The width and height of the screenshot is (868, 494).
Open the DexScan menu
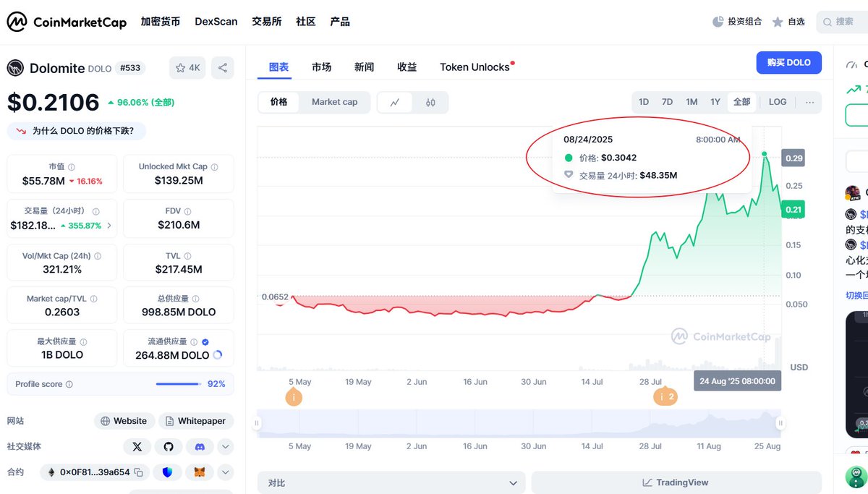[x=216, y=22]
